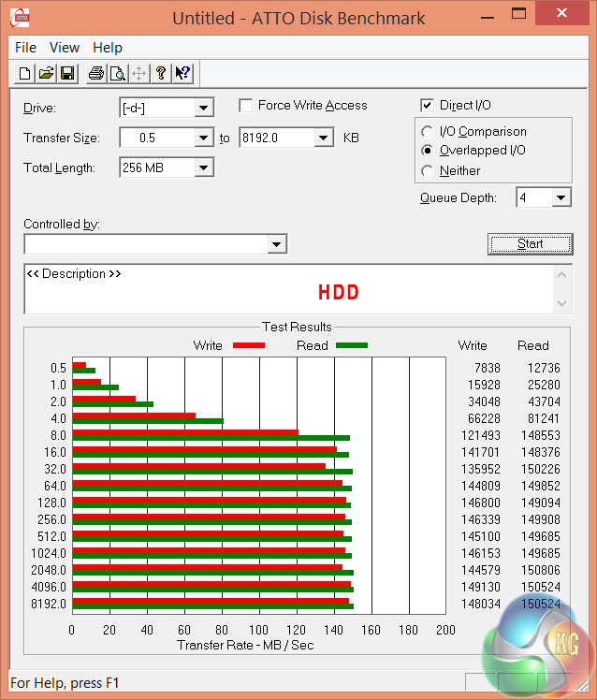Click the 1024.0 transfer size row label

coord(49,553)
